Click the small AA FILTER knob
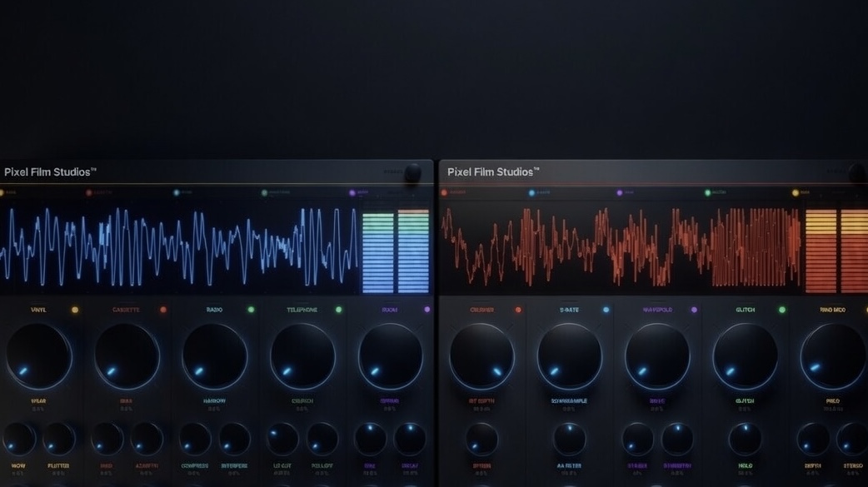This screenshot has width=868, height=487. (570, 440)
